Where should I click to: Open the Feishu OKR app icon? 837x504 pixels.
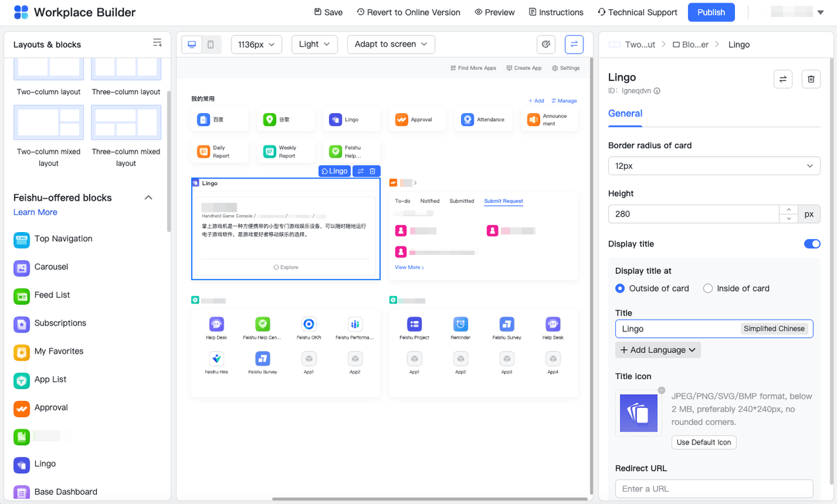[309, 324]
